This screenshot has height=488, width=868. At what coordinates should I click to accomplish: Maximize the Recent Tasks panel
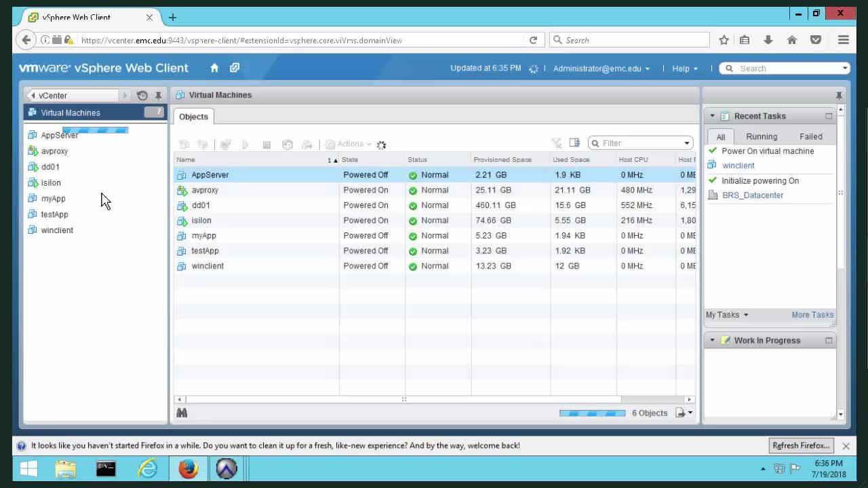point(829,116)
